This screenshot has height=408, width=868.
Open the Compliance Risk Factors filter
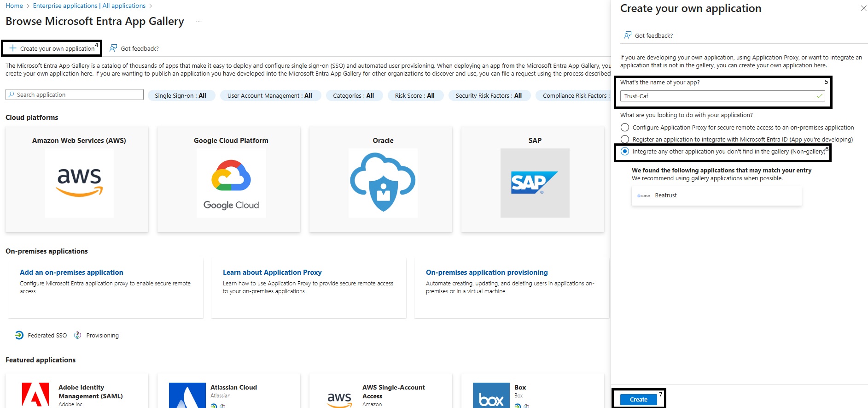pyautogui.click(x=574, y=95)
